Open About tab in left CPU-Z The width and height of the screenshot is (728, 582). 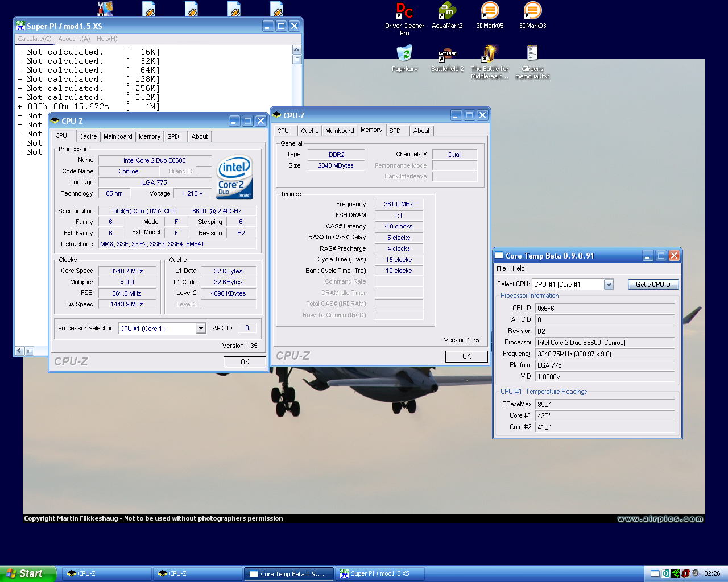coord(200,136)
